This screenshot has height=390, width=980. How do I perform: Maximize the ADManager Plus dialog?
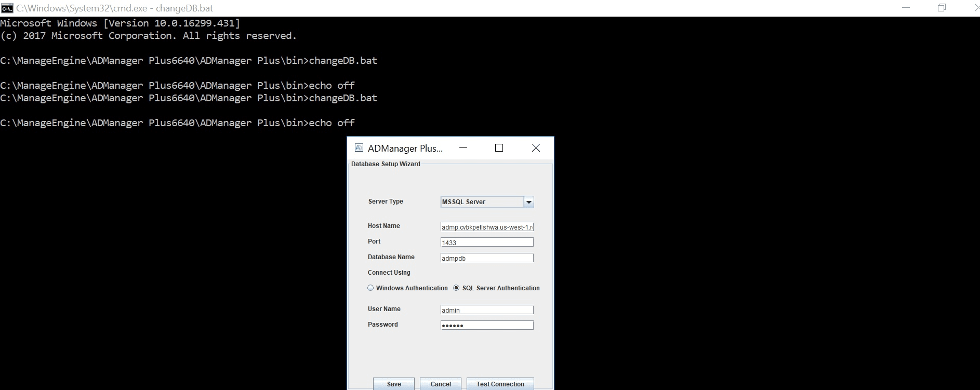tap(499, 148)
